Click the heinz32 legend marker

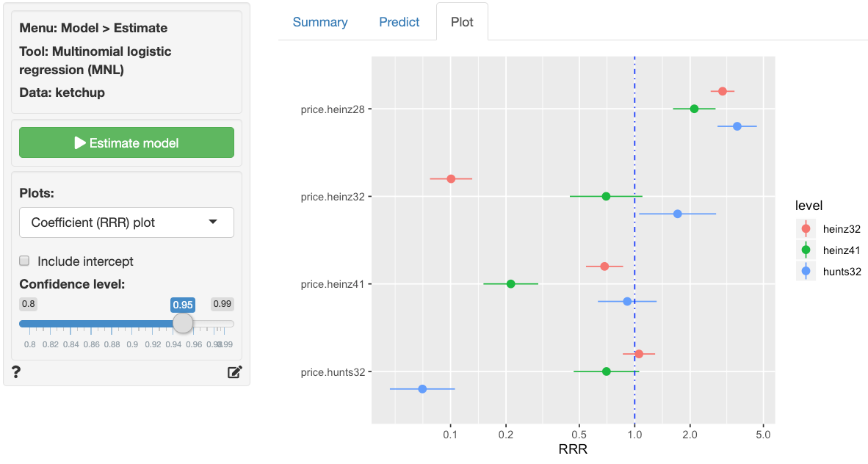(x=806, y=229)
